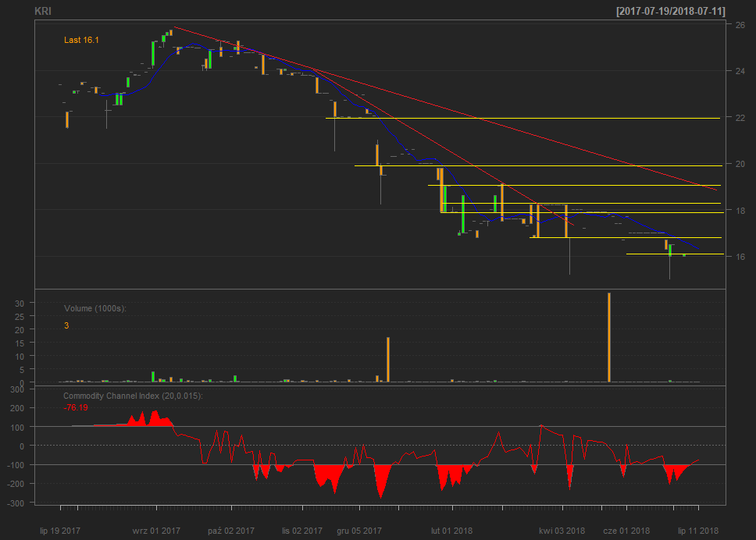Click CCI axis label -300
The height and width of the screenshot is (540, 756).
pos(16,503)
